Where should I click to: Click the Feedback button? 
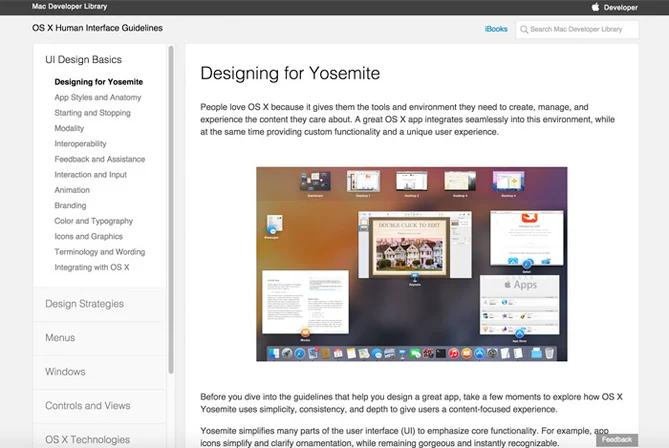pos(617,440)
